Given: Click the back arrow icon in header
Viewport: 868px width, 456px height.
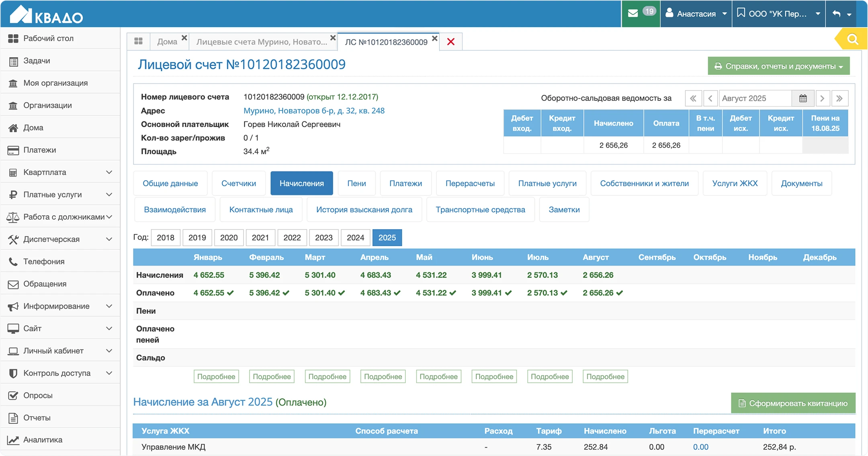Looking at the screenshot, I should click(x=837, y=14).
